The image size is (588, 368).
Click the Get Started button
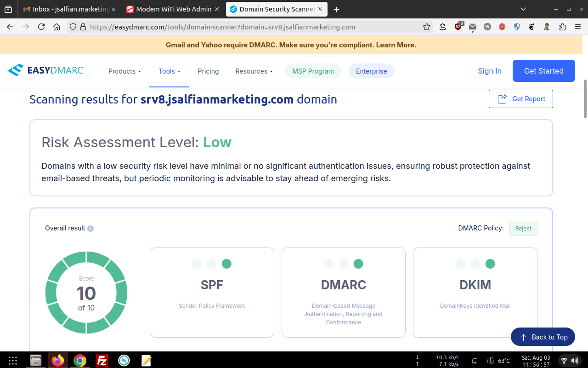(x=544, y=71)
